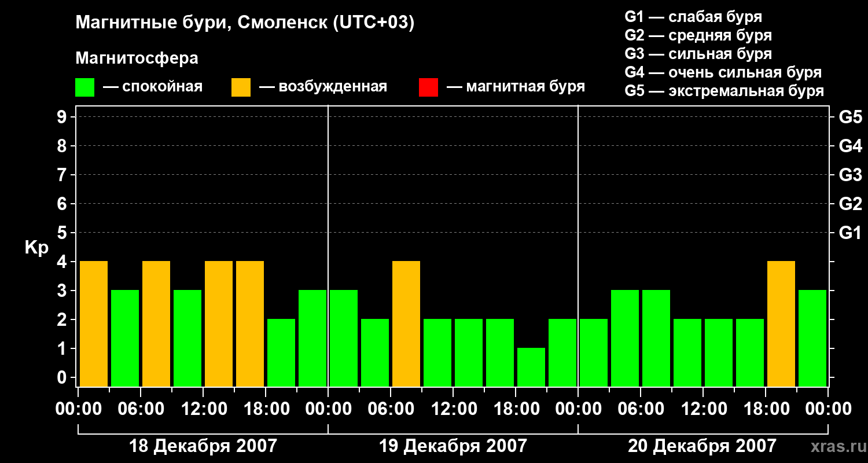Click the date label '20 Декабря 2007'

[703, 446]
